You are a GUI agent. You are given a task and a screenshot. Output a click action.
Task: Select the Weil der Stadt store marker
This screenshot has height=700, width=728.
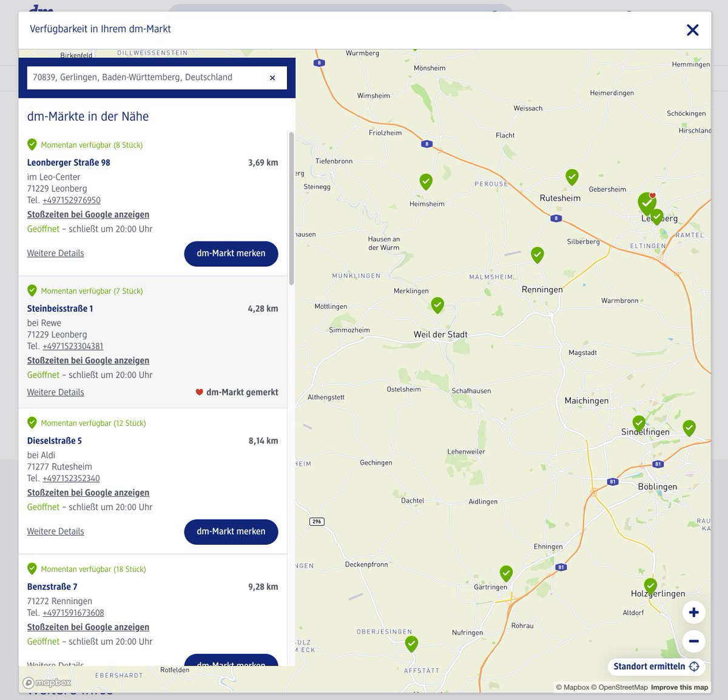[x=437, y=305]
